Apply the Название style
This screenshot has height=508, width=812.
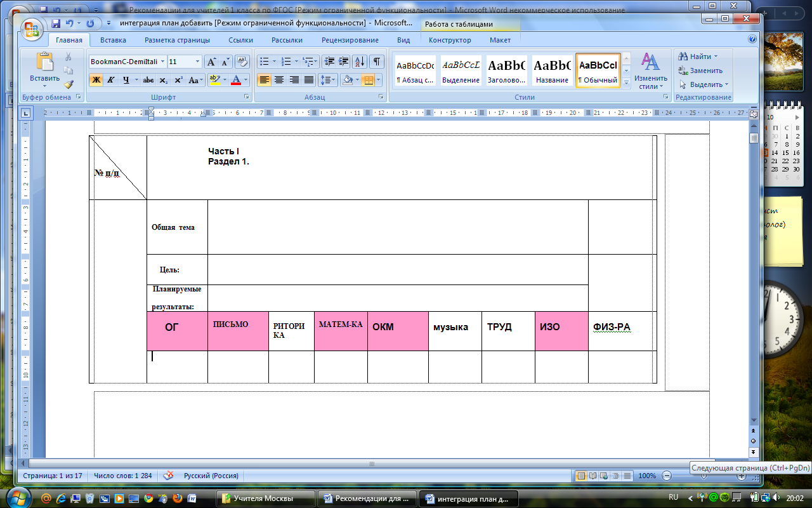[552, 70]
